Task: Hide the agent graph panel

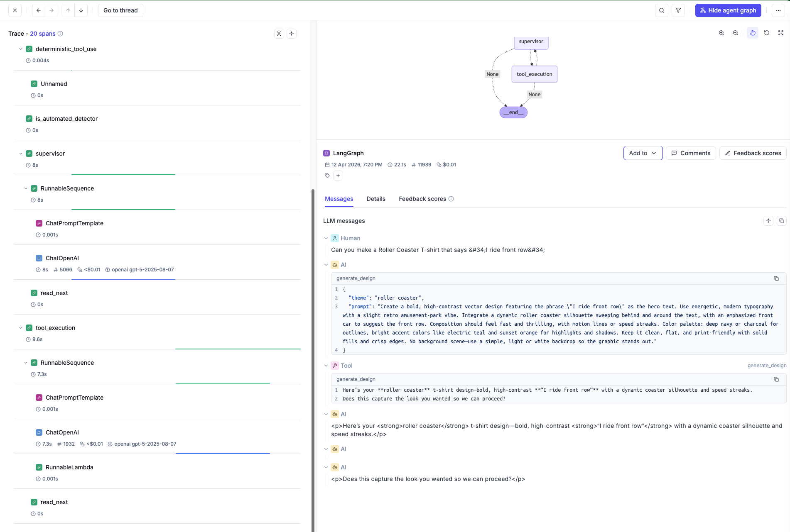Action: 728,10
